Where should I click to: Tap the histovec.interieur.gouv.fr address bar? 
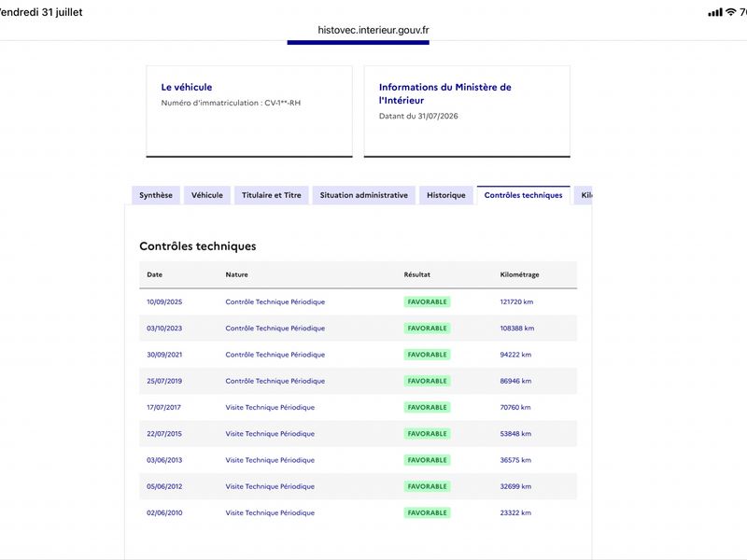pyautogui.click(x=373, y=30)
